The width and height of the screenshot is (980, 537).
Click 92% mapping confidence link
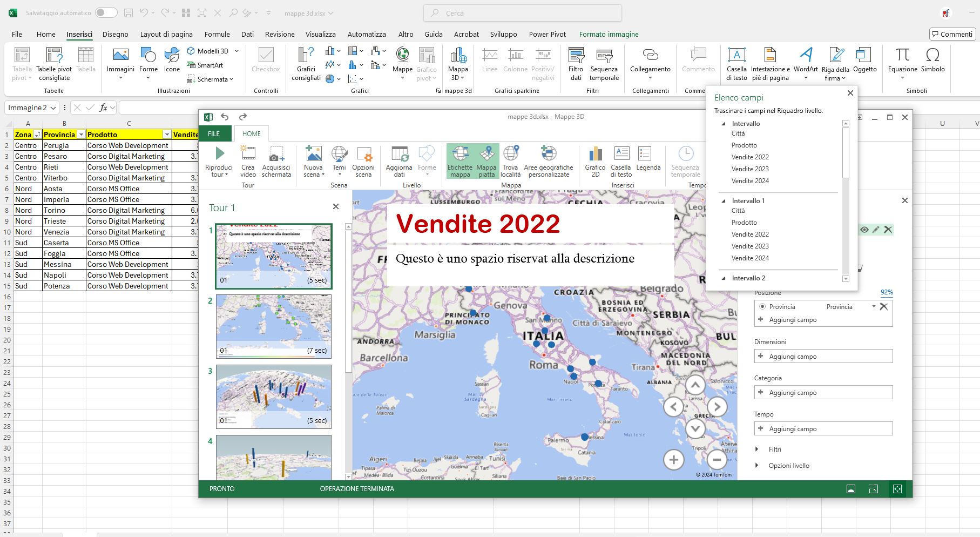(886, 292)
